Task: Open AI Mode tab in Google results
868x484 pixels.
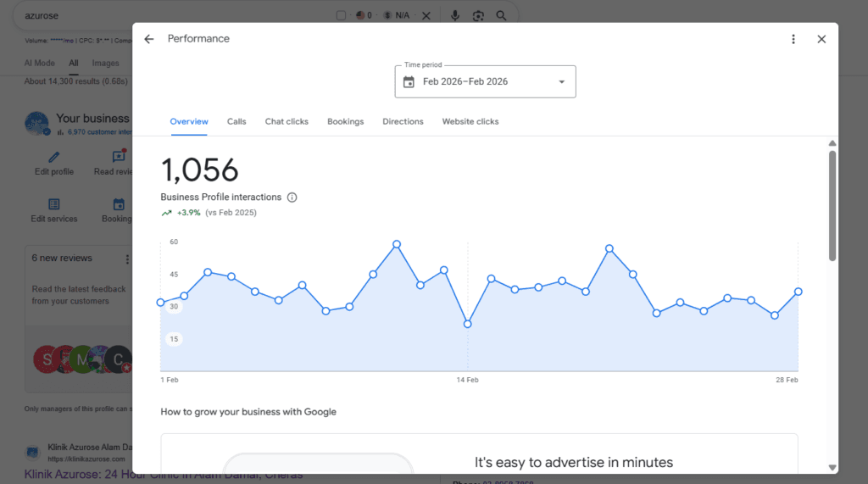Action: point(39,63)
